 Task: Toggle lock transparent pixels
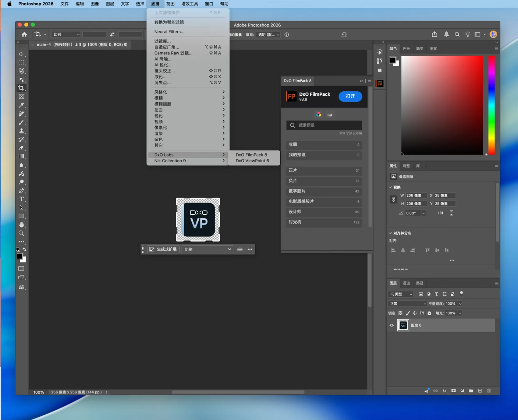click(x=400, y=313)
